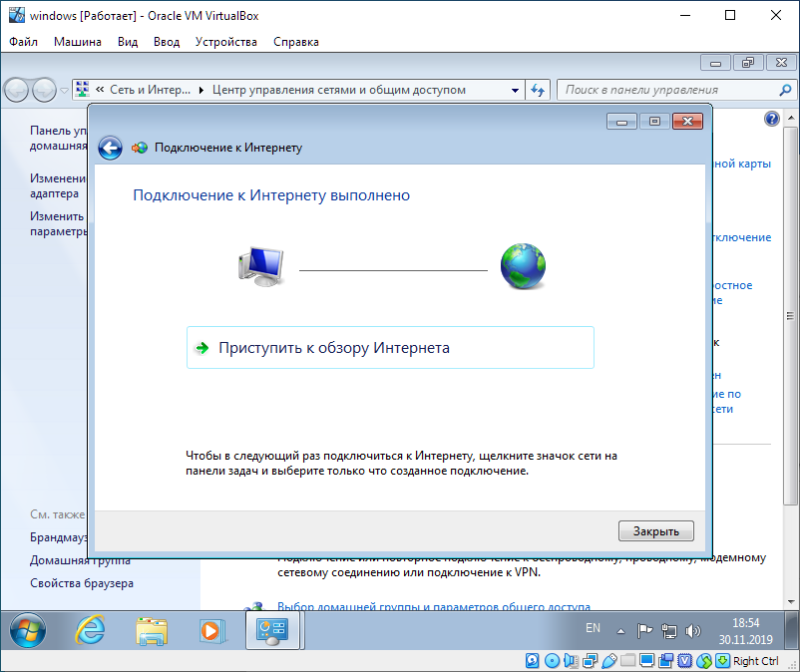The width and height of the screenshot is (800, 672).
Task: Open the recent pages dropdown near nav arrows
Action: [x=64, y=91]
